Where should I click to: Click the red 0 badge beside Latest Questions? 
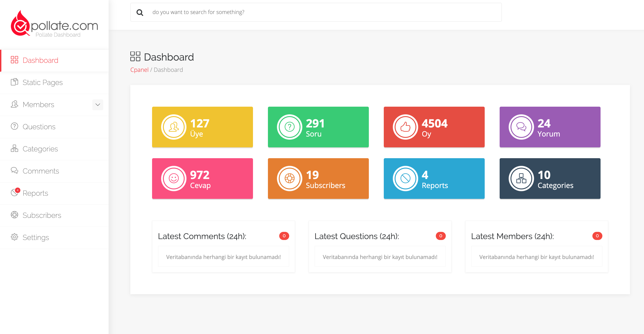coord(441,236)
